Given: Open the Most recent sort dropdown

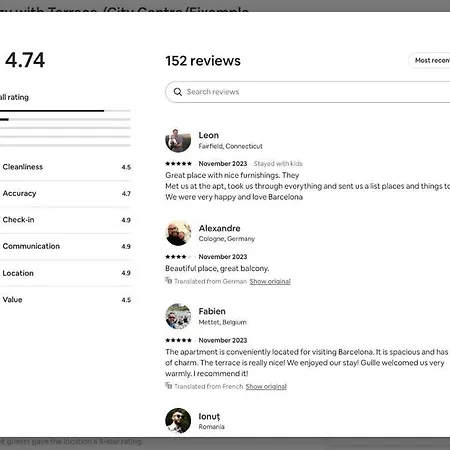Looking at the screenshot, I should [429, 60].
